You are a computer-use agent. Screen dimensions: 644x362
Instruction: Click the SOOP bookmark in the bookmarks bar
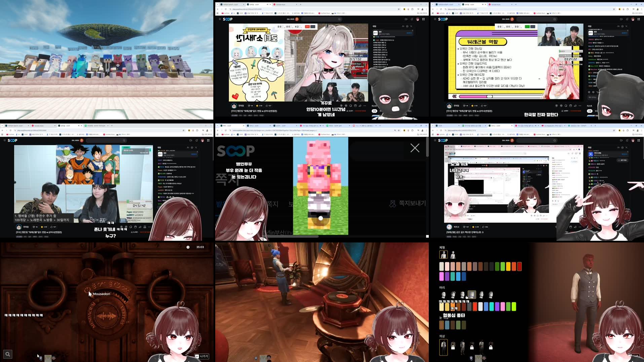click(240, 13)
